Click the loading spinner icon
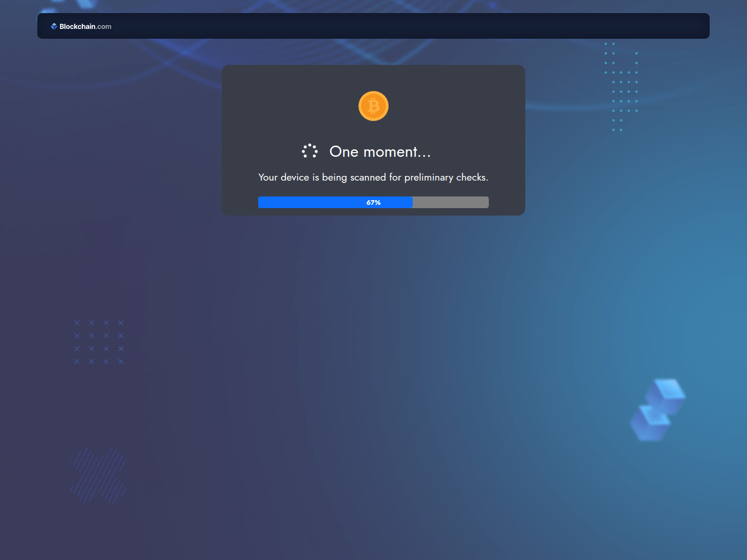747x560 pixels. click(310, 151)
